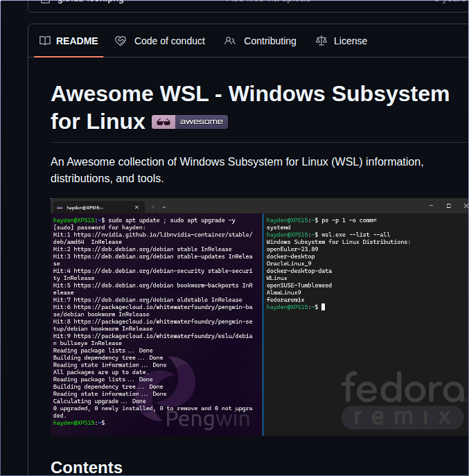Open the terminal screenshot image
Viewport: 469px width, 476px height.
(260, 317)
